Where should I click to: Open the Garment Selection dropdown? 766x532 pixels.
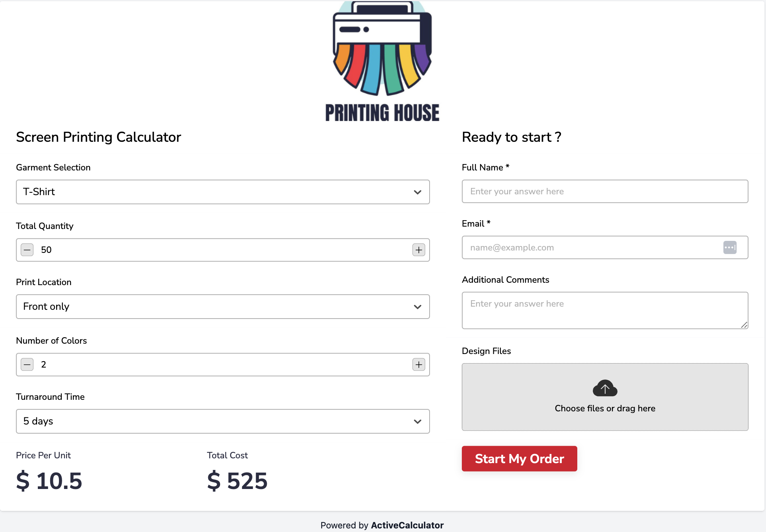223,192
